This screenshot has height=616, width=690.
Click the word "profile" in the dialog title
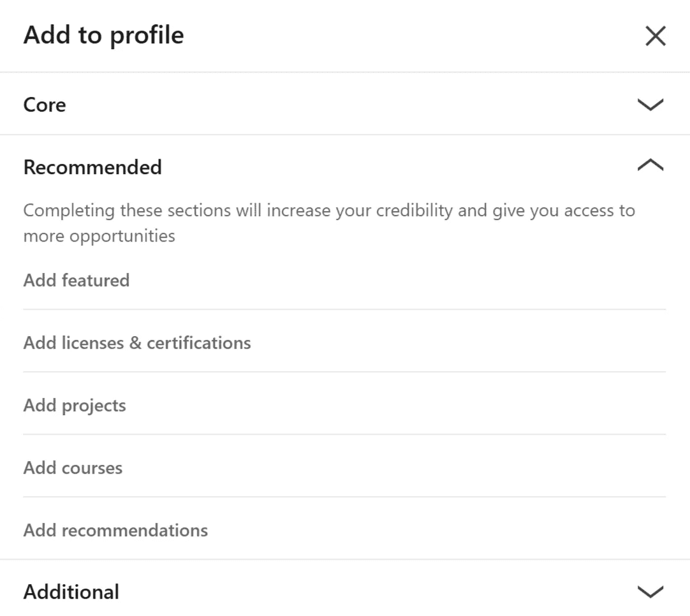[x=147, y=35]
